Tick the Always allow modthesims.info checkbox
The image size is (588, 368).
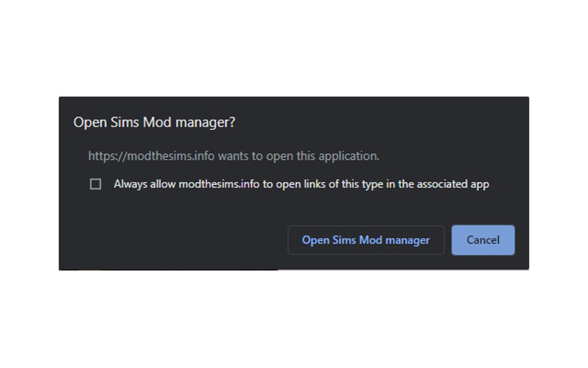(96, 185)
